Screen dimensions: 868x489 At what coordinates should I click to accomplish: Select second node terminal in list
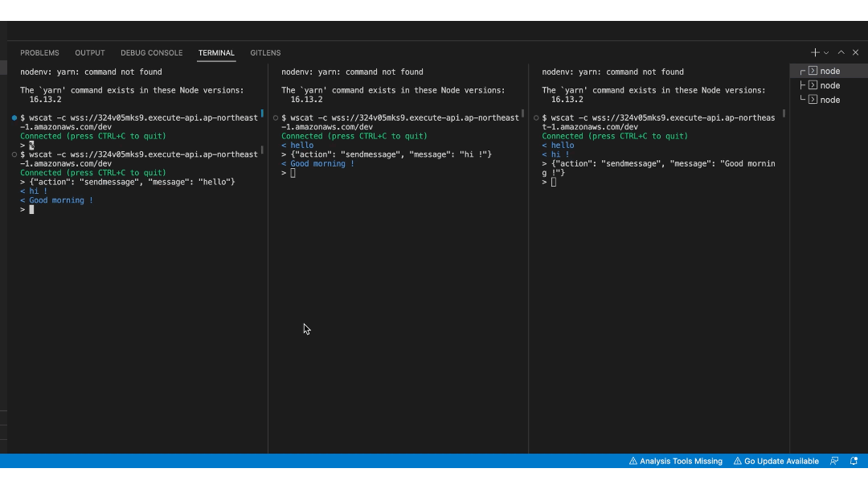coord(829,85)
